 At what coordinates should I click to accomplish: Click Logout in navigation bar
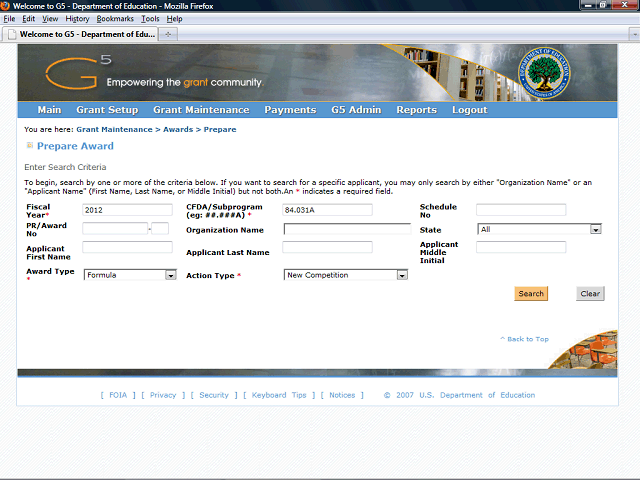click(469, 110)
